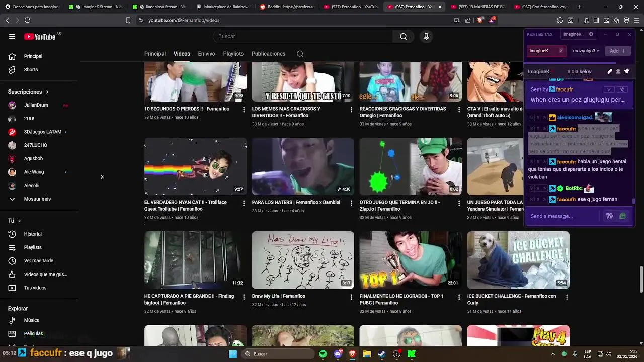Open the 7TV emote button in KickTalk
The image size is (644, 362).
(x=609, y=216)
